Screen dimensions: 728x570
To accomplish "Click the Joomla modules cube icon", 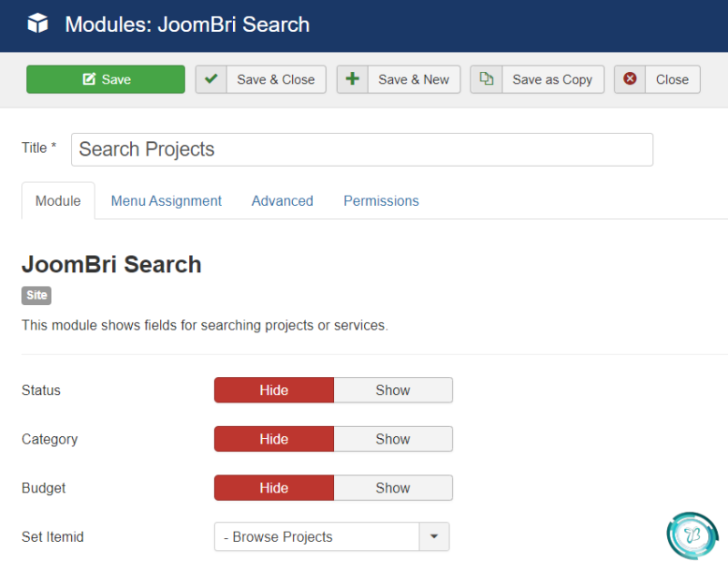I will (37, 24).
